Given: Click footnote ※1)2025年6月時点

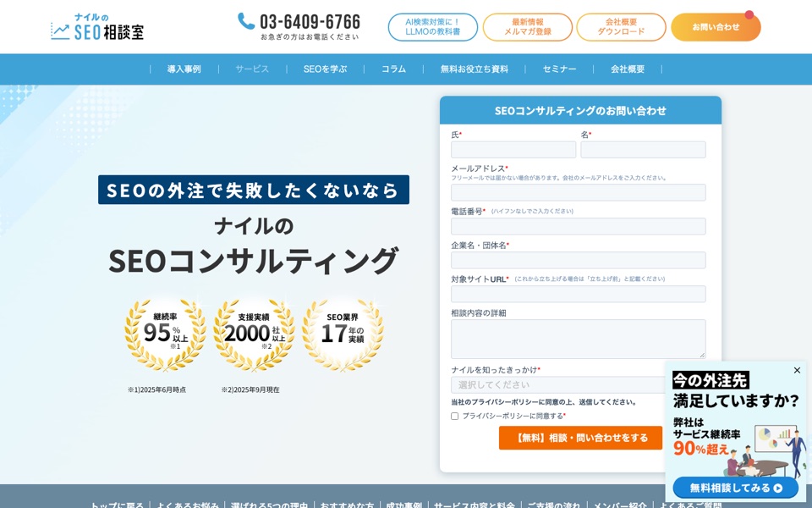Looking at the screenshot, I should [157, 389].
